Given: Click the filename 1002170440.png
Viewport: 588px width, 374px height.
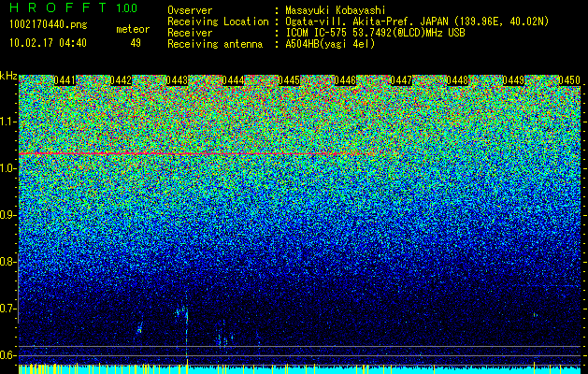Looking at the screenshot, I should [49, 25].
